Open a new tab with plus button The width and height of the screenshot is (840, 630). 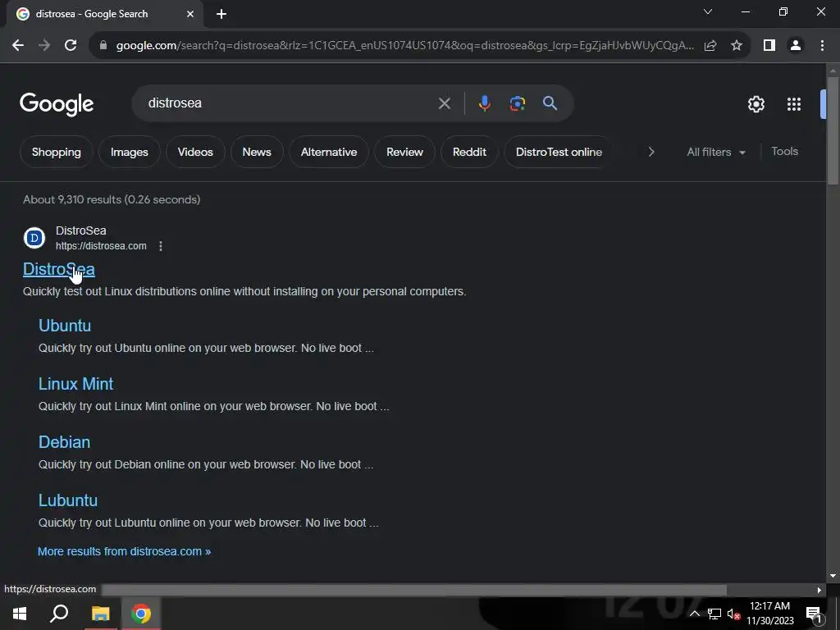click(221, 15)
